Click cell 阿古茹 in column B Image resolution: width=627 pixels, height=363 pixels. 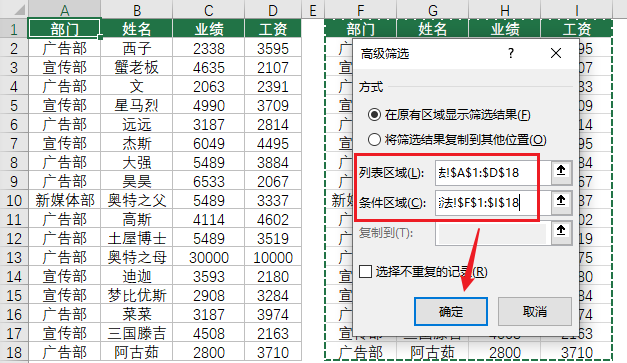click(137, 353)
